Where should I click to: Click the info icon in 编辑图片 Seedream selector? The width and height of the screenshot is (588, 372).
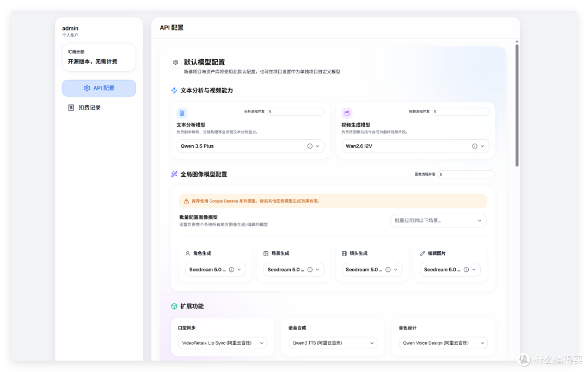466,270
